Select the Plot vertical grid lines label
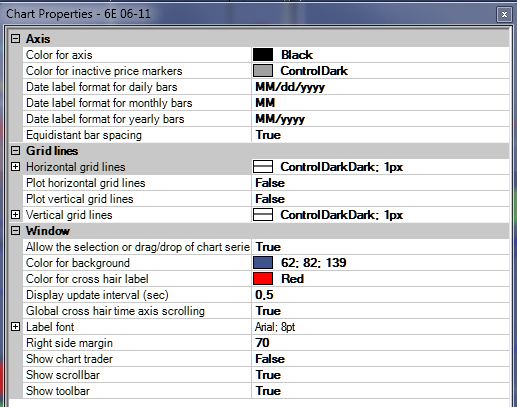Image resolution: width=517 pixels, height=407 pixels. point(80,199)
